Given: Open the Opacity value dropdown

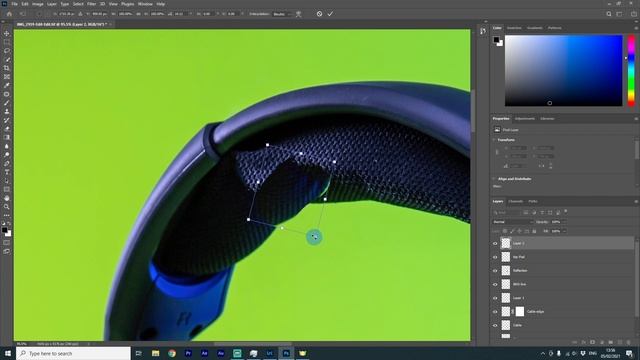Looking at the screenshot, I should click(564, 222).
